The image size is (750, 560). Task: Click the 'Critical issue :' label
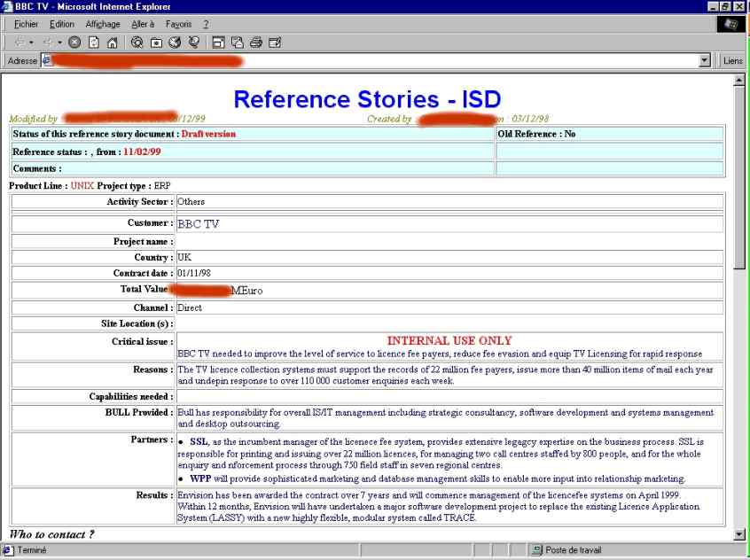[143, 341]
